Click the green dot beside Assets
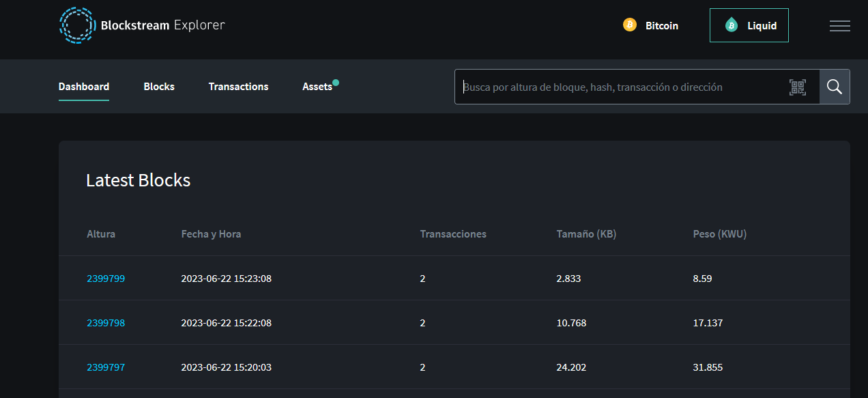 pyautogui.click(x=336, y=83)
